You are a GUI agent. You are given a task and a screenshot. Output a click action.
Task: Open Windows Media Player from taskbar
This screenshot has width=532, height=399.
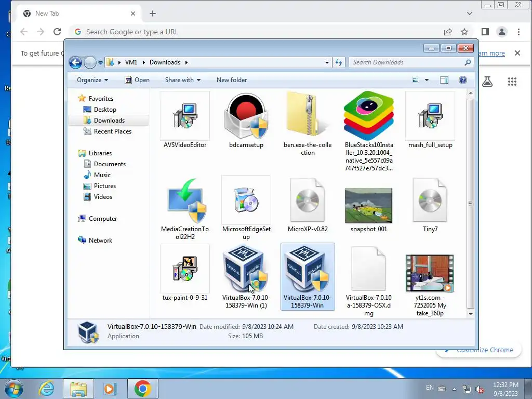pyautogui.click(x=110, y=389)
